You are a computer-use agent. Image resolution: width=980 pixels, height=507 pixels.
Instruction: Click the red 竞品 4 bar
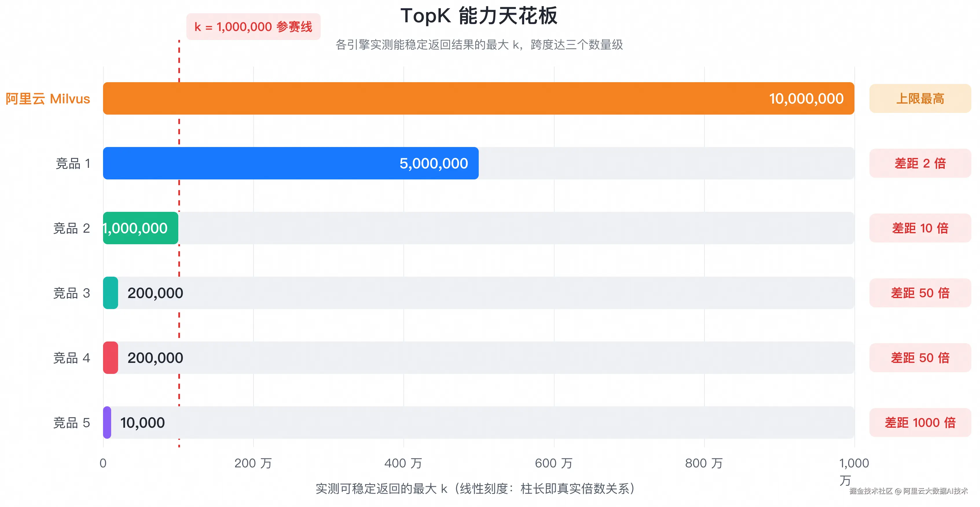(x=110, y=357)
